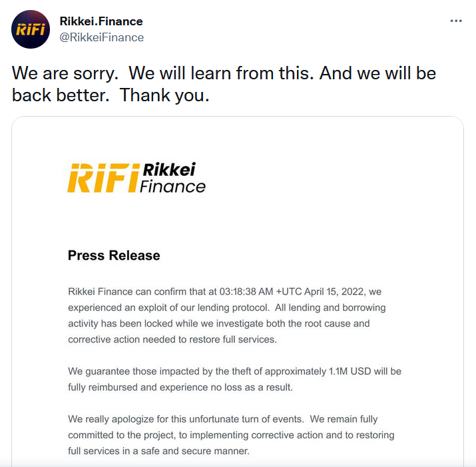Click the tweet text "We are sorry."
Screen dimensions: 476x467
65,73
